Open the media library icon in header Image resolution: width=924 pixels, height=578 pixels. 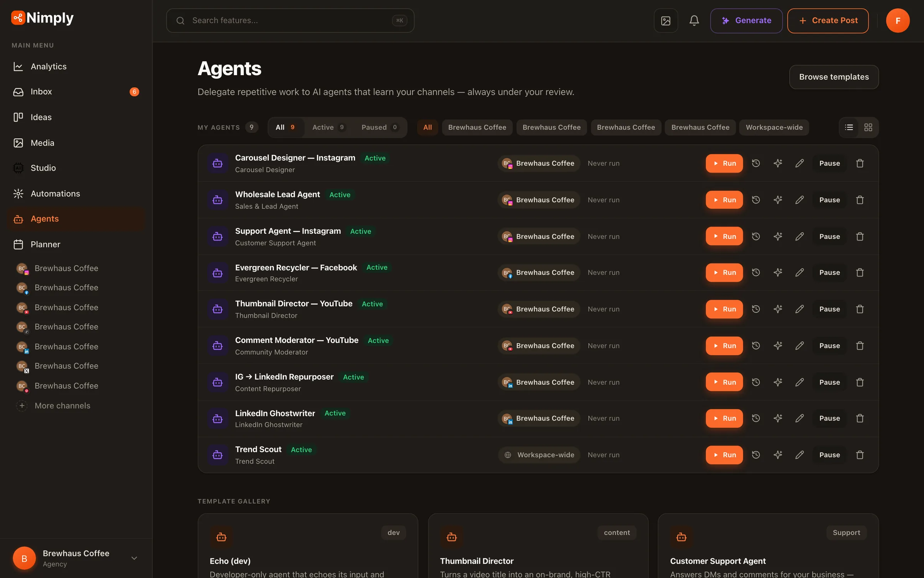pyautogui.click(x=666, y=20)
